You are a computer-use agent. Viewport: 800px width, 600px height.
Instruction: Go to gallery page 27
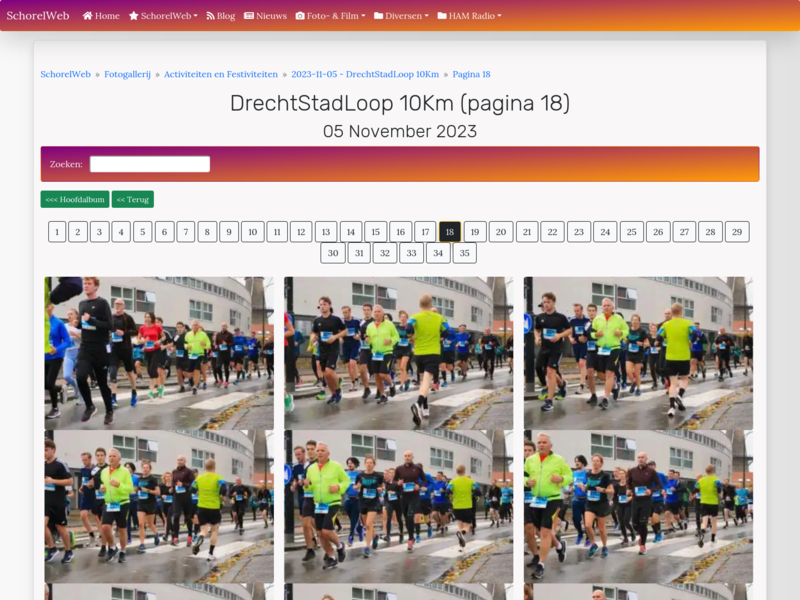pyautogui.click(x=685, y=232)
